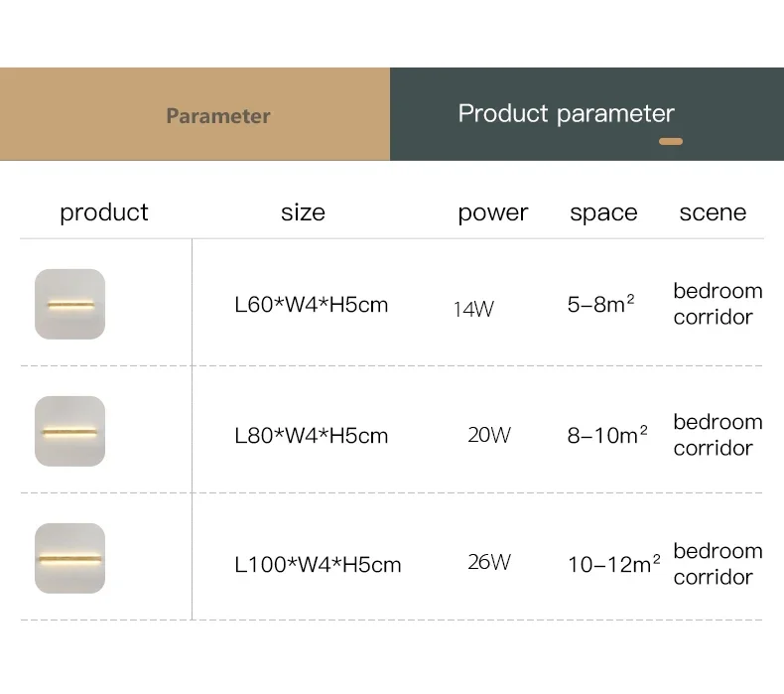The image size is (784, 694).
Task: Click the L80 lamp product thumbnail
Action: pyautogui.click(x=70, y=431)
